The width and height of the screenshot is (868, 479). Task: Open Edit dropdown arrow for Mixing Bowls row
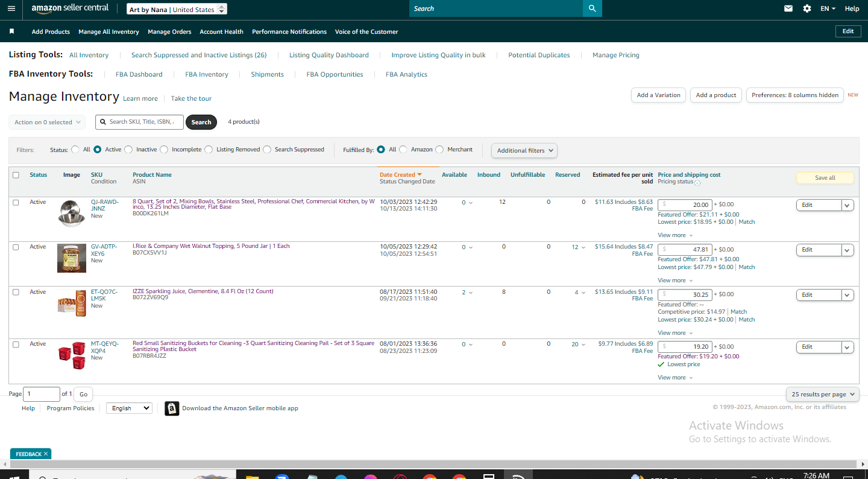pyautogui.click(x=848, y=205)
